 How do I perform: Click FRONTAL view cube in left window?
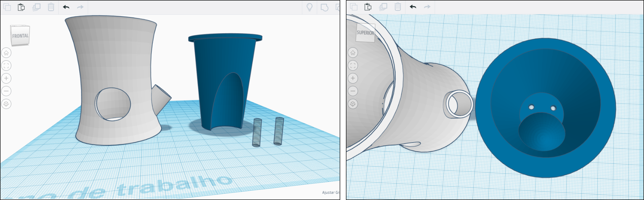[20, 35]
